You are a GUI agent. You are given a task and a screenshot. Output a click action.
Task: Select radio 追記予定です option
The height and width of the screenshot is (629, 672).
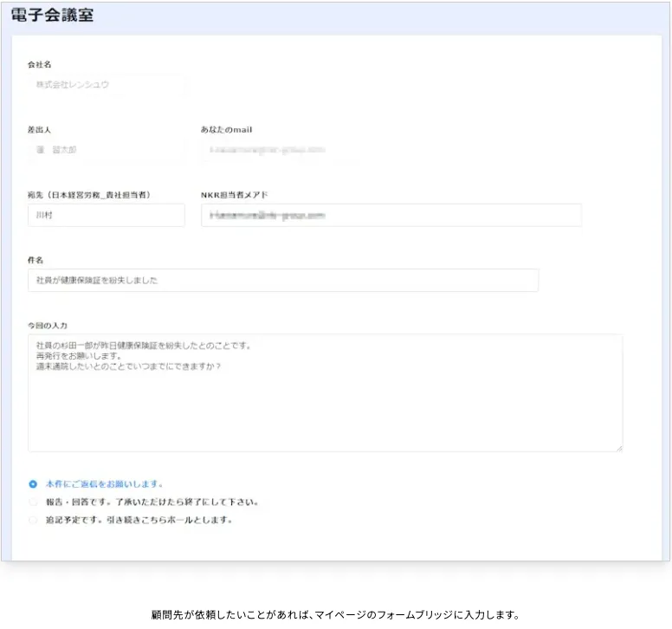click(x=33, y=520)
